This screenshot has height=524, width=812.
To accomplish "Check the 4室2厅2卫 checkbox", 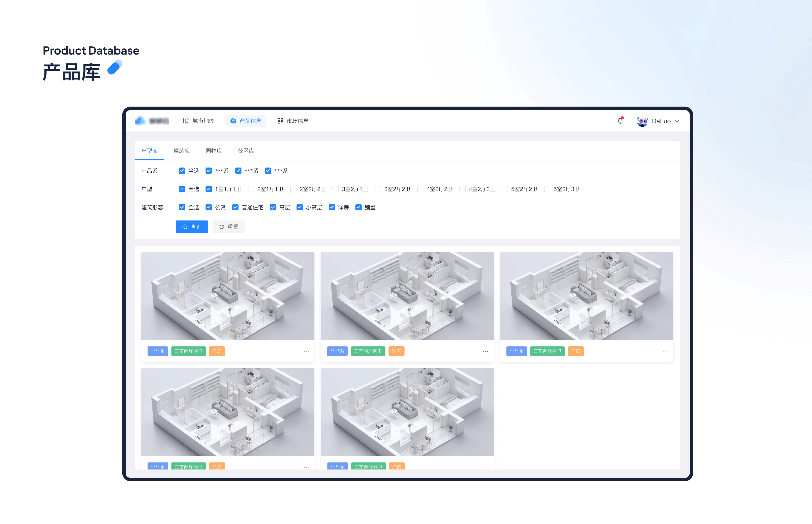I will 420,189.
